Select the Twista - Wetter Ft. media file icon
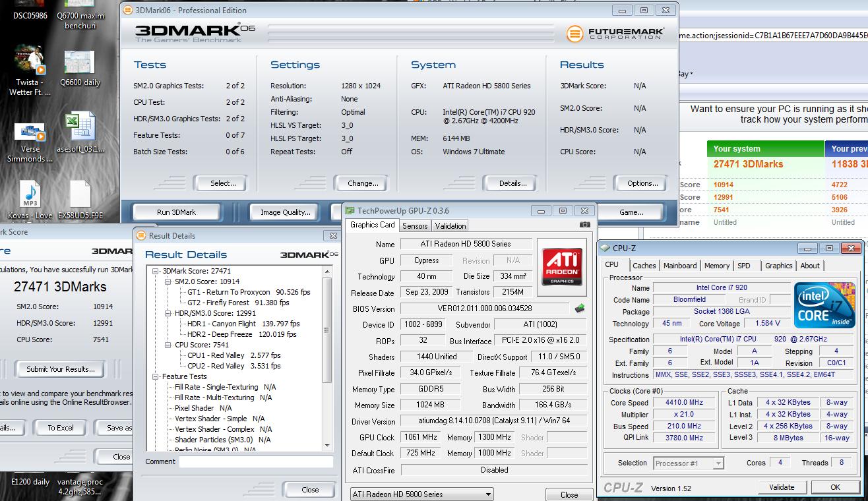 (x=30, y=71)
